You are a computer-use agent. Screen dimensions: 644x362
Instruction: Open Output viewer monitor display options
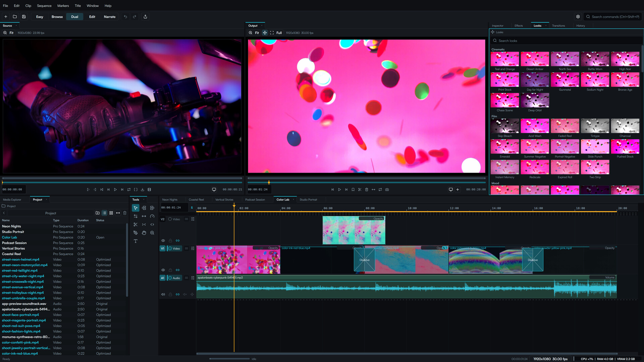tap(451, 190)
